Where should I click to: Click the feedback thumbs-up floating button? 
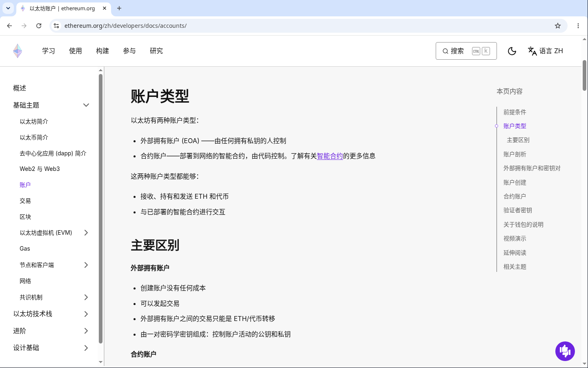tap(565, 351)
